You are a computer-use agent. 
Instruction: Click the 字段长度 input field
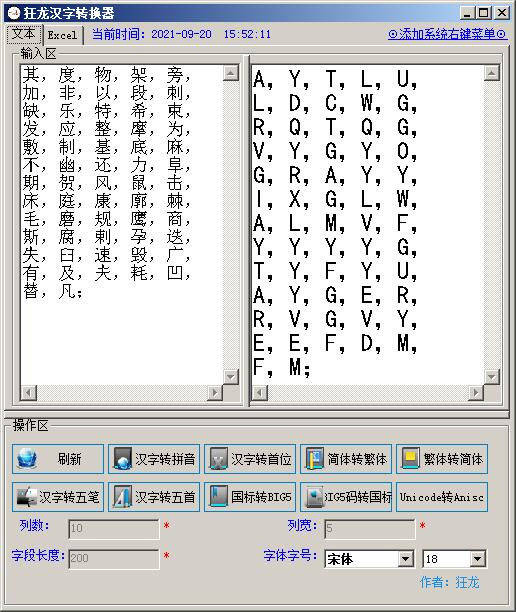coord(114,558)
